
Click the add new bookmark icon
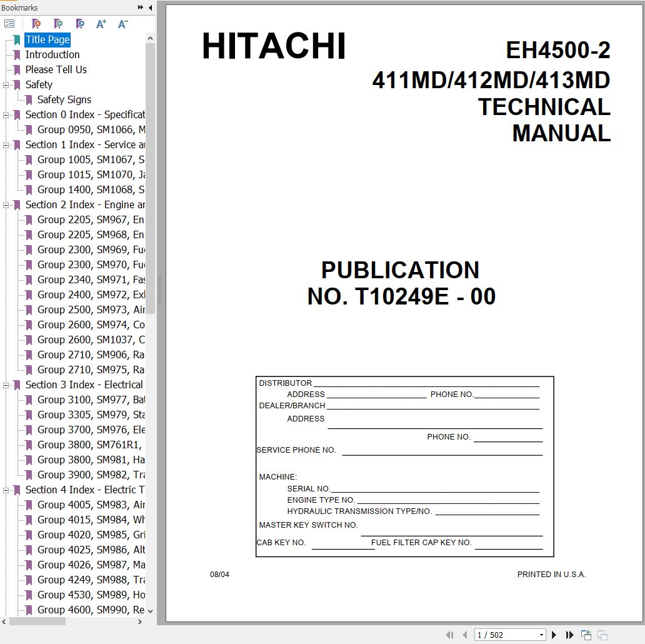click(x=58, y=24)
